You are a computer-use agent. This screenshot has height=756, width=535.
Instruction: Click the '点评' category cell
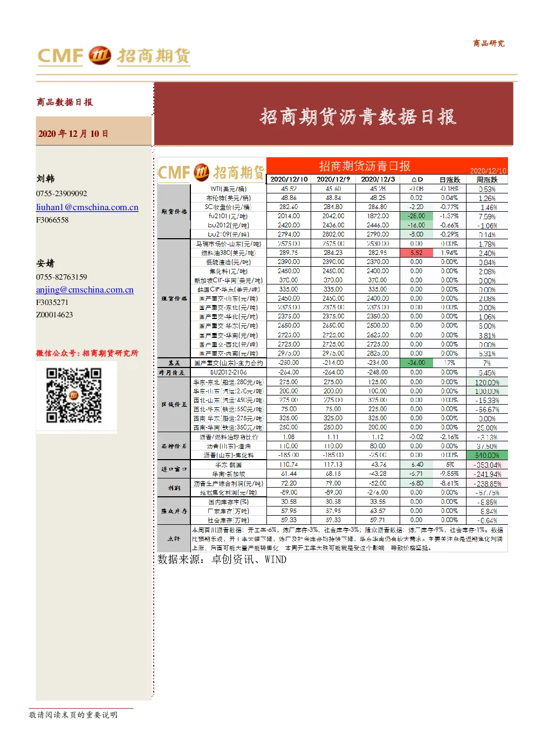click(174, 539)
